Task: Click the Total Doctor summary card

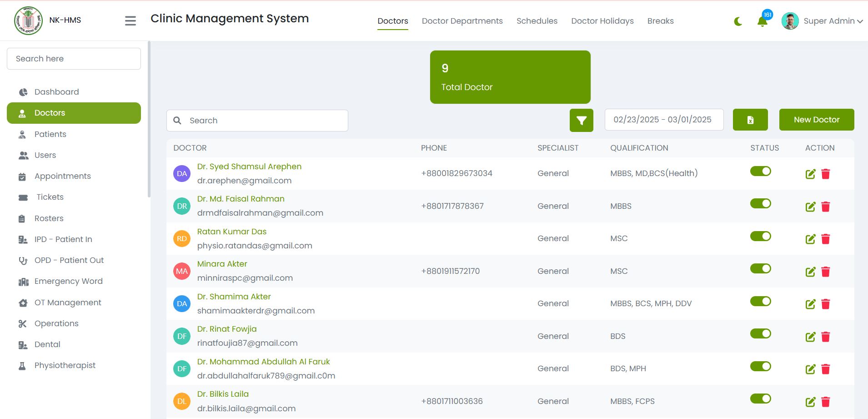Action: [x=510, y=77]
